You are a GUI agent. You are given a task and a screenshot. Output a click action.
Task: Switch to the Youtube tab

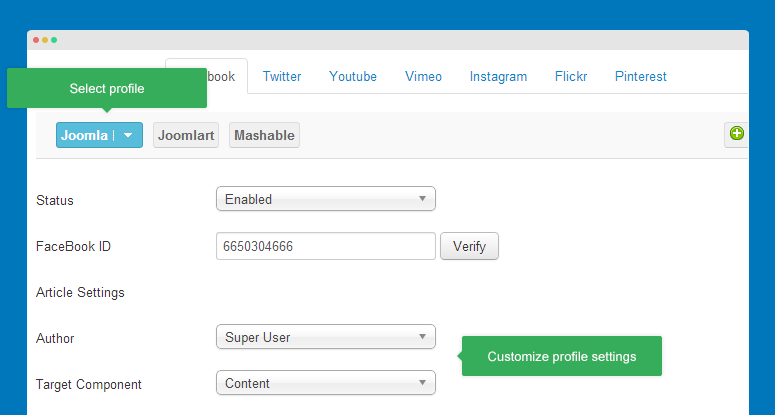(x=353, y=77)
